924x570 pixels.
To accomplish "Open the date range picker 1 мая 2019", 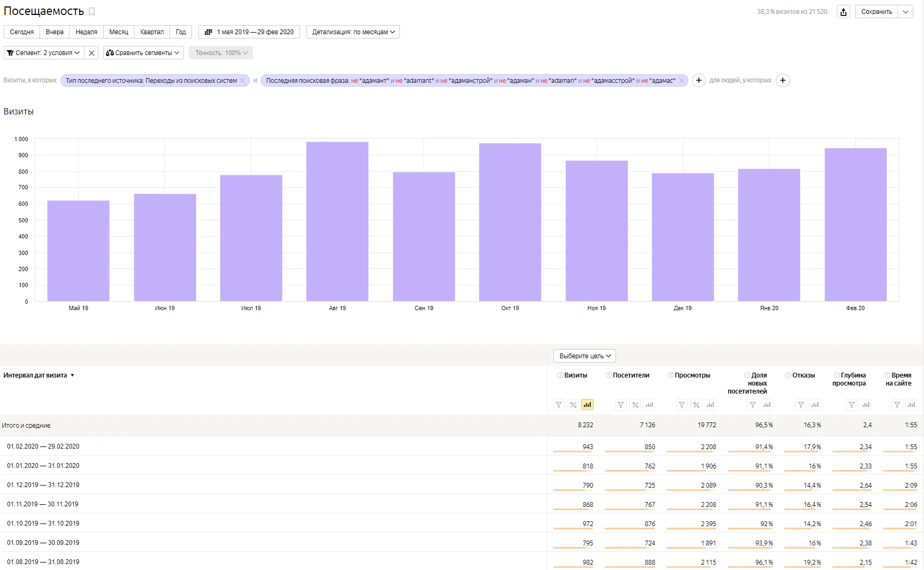I will click(249, 32).
